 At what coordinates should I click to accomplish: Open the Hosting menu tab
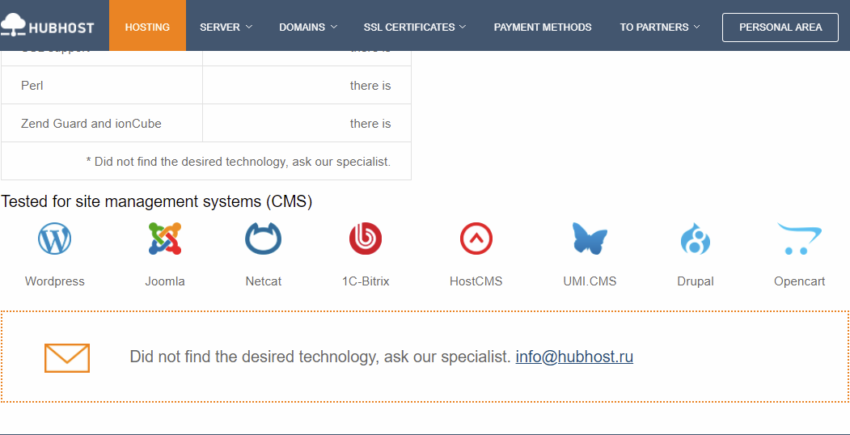point(147,25)
